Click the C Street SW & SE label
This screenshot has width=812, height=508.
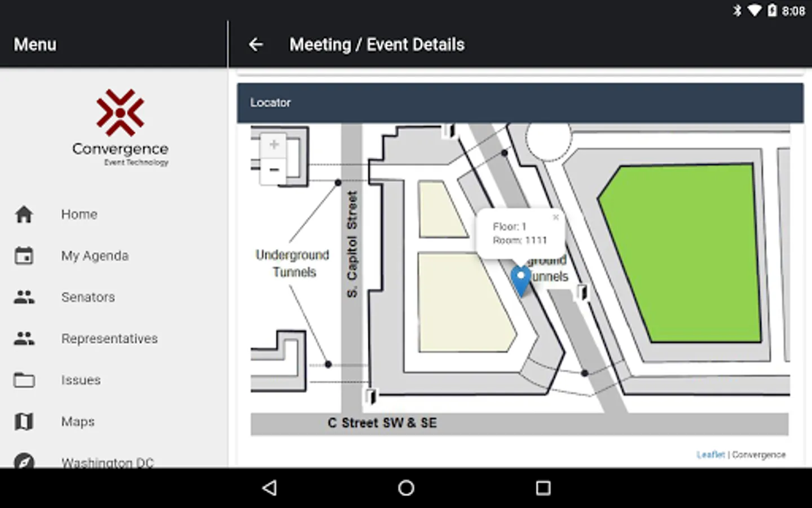pyautogui.click(x=382, y=423)
